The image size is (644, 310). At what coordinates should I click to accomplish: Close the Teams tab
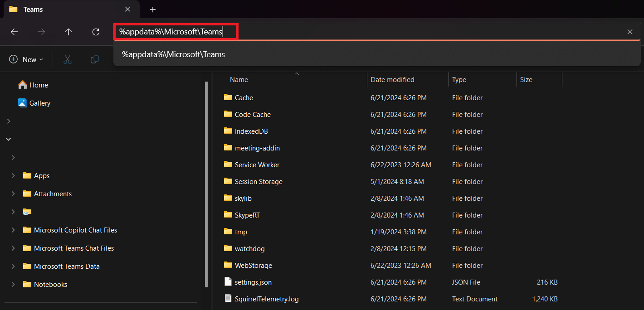pyautogui.click(x=127, y=10)
